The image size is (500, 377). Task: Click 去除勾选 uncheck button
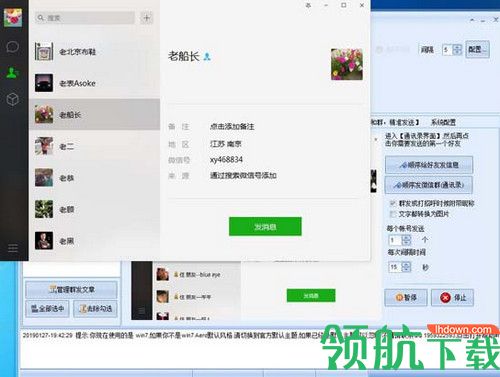pyautogui.click(x=95, y=309)
